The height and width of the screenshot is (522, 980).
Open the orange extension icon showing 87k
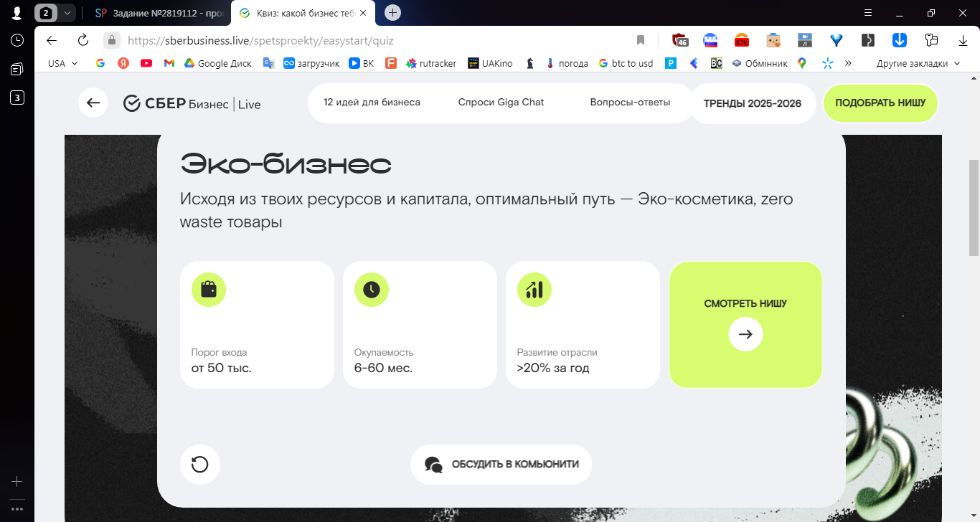point(742,40)
